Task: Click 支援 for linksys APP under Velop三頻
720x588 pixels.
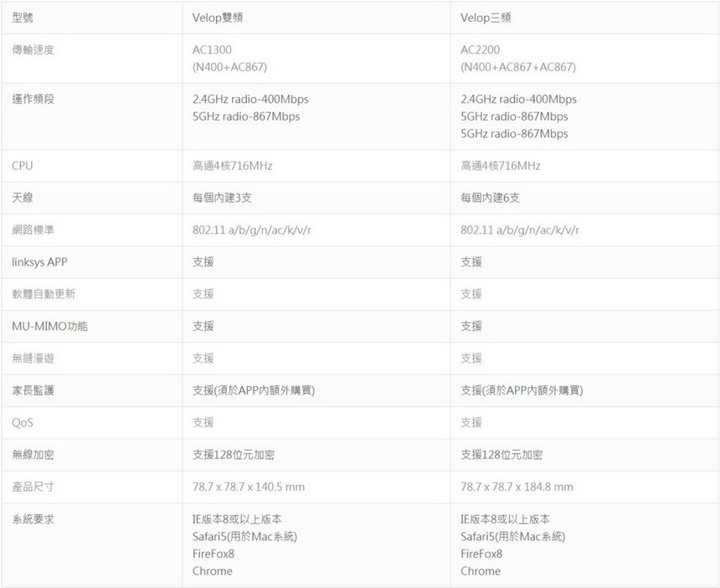Action: click(471, 262)
